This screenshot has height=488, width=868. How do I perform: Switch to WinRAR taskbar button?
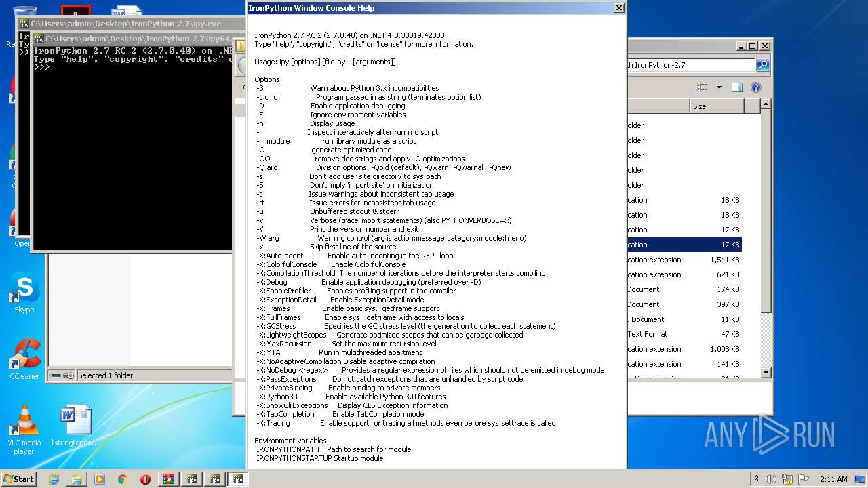[x=169, y=479]
